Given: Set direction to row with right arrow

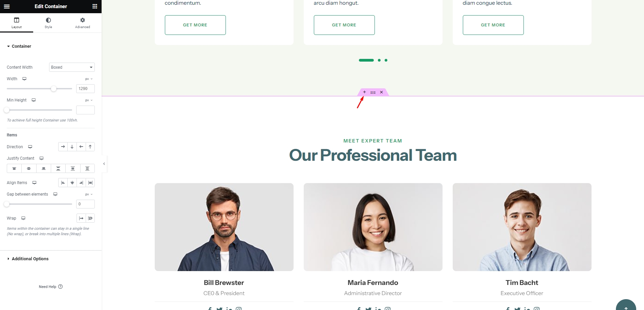Looking at the screenshot, I should 63,147.
